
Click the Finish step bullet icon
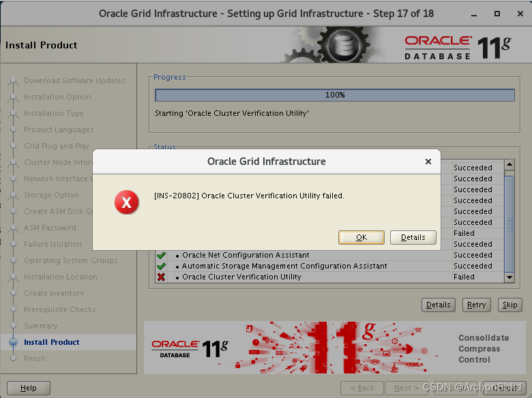click(x=13, y=358)
